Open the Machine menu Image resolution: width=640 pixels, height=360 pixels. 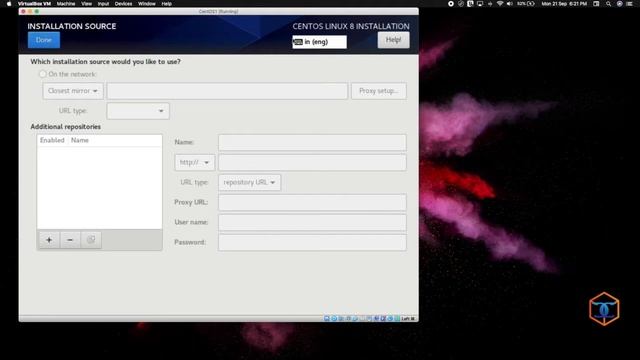point(66,4)
